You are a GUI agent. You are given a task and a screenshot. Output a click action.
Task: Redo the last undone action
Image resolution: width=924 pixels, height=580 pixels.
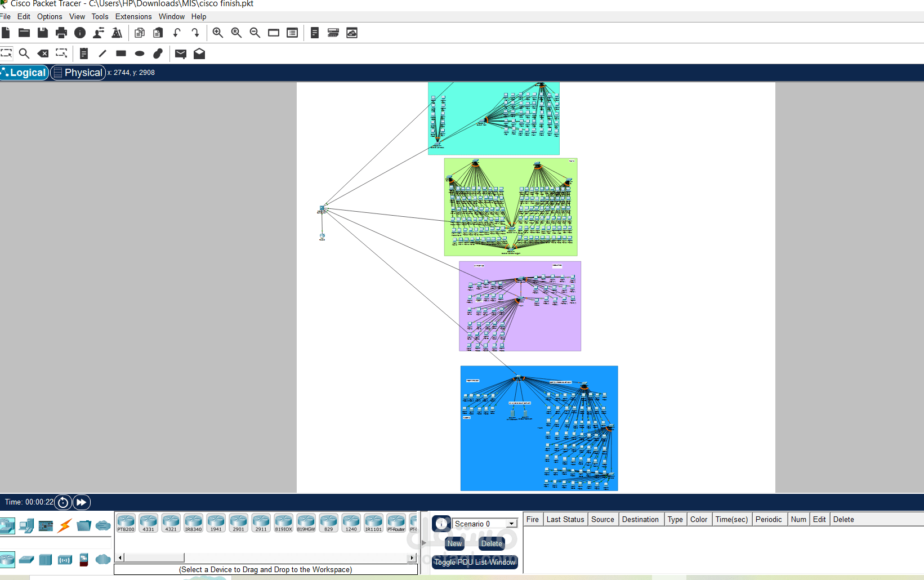tap(195, 33)
